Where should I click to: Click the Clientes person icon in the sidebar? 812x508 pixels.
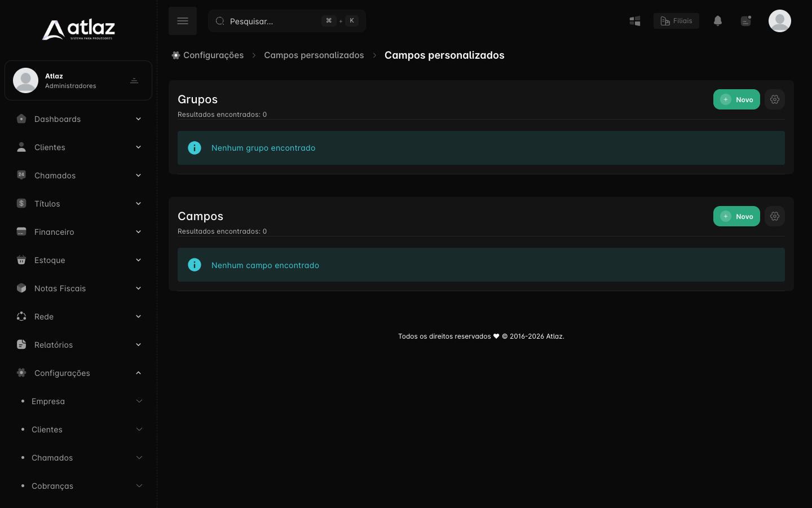(x=21, y=147)
